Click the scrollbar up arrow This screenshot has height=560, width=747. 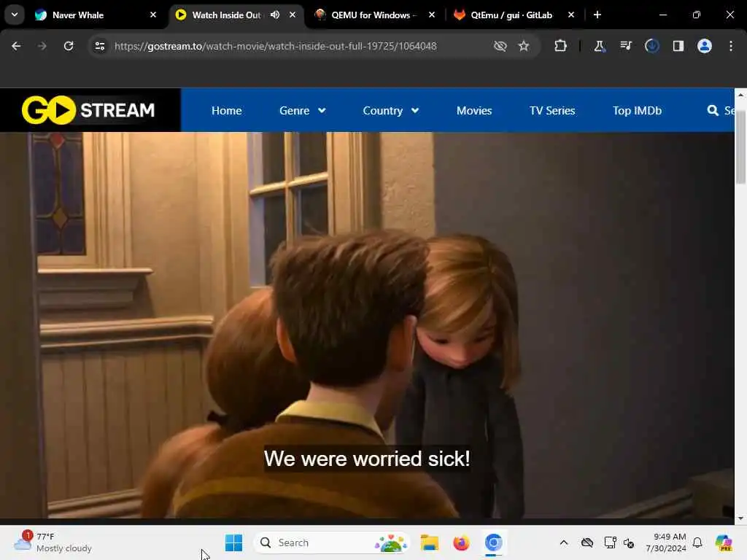(740, 95)
